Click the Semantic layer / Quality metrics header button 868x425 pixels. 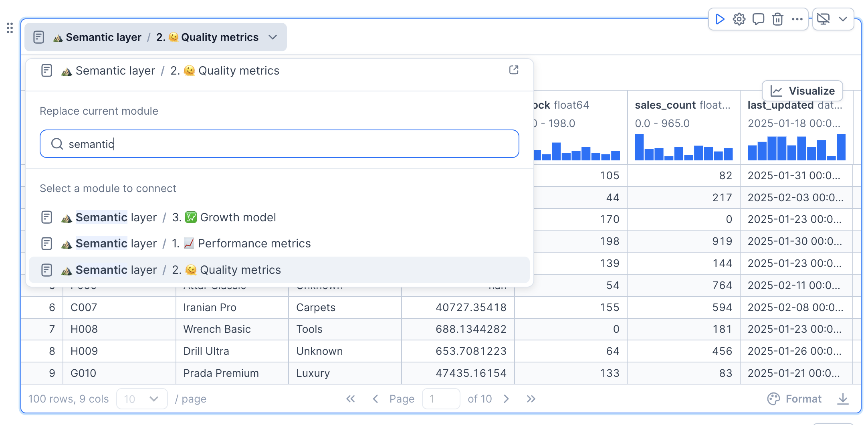coord(155,37)
